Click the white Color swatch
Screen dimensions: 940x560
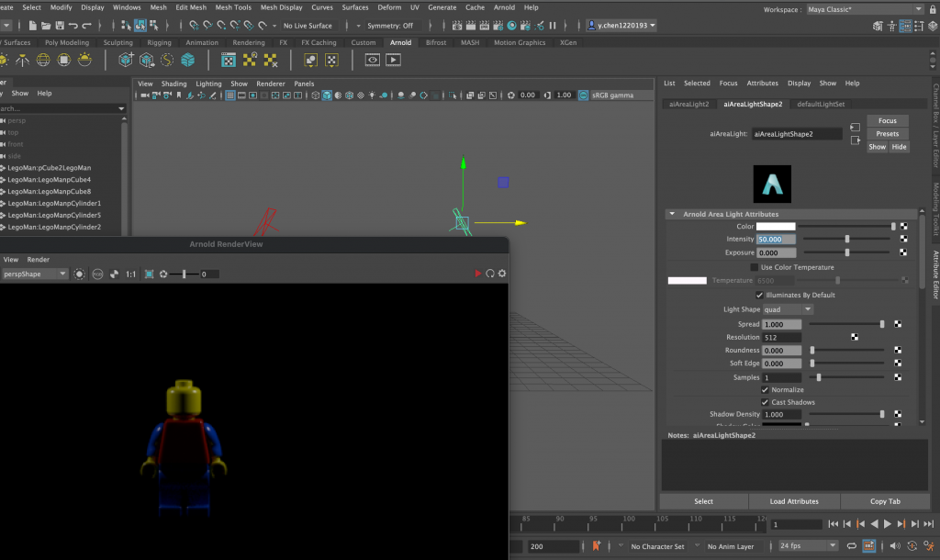click(x=776, y=227)
